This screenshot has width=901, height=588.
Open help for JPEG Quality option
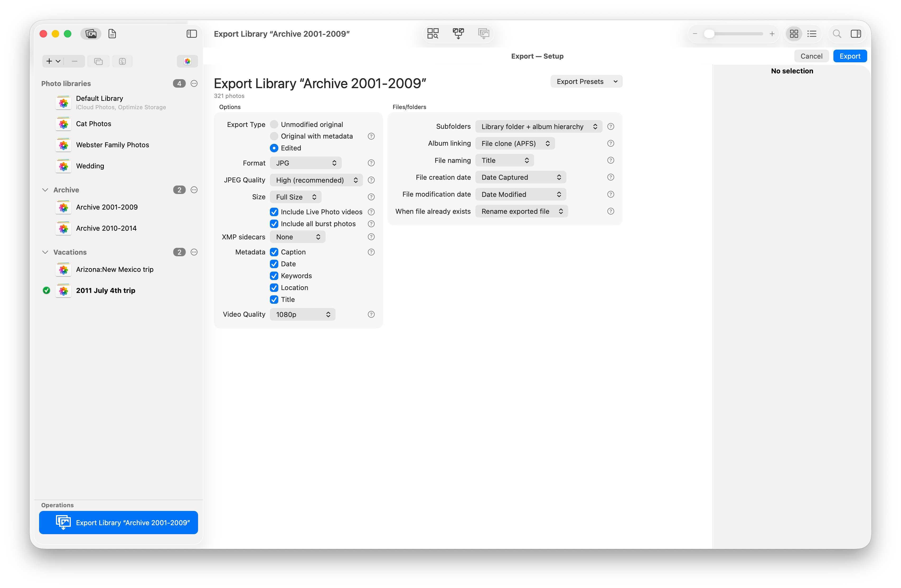371,180
